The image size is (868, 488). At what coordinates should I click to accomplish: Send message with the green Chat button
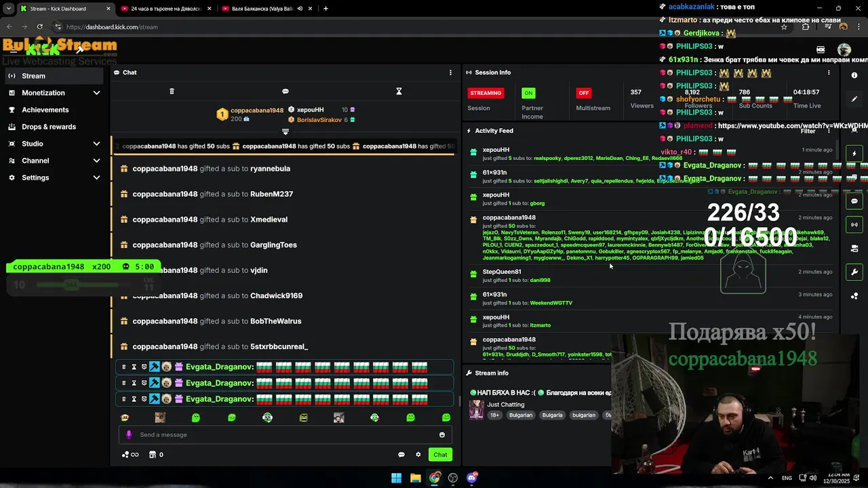click(441, 455)
